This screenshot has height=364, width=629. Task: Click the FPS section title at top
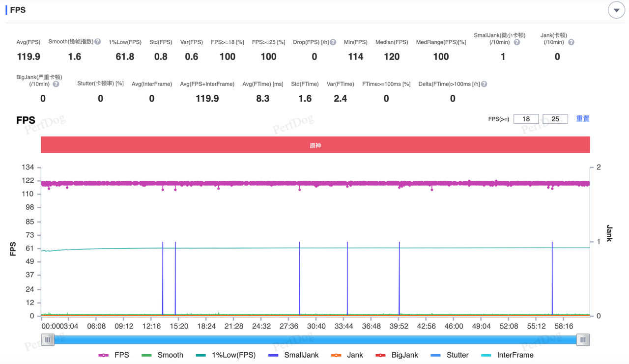[18, 10]
